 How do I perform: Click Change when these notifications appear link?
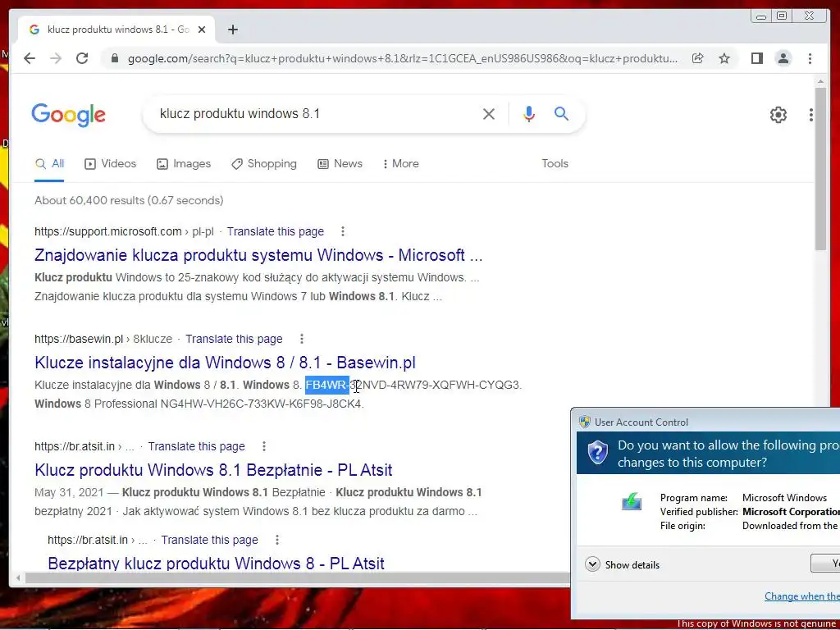point(802,596)
